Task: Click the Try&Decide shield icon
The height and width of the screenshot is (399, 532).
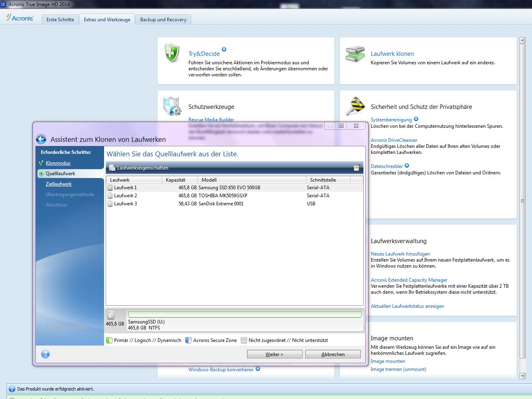Action: 172,53
